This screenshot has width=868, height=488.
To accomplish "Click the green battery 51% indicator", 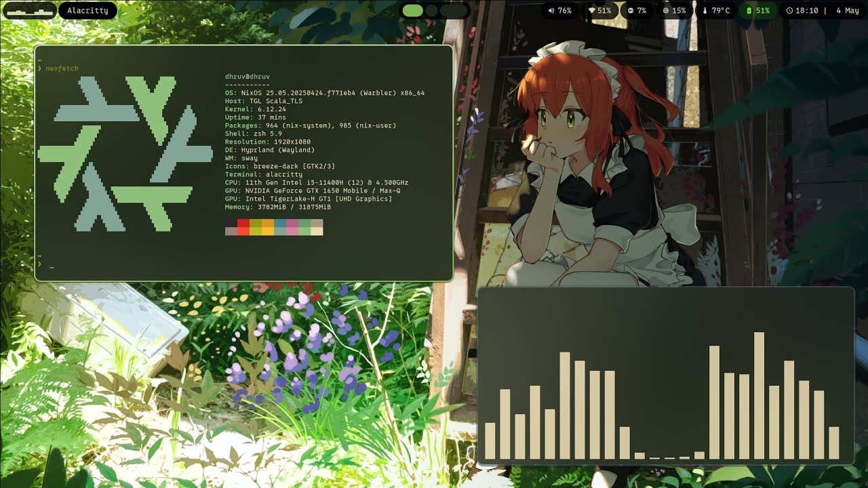I will click(x=758, y=11).
